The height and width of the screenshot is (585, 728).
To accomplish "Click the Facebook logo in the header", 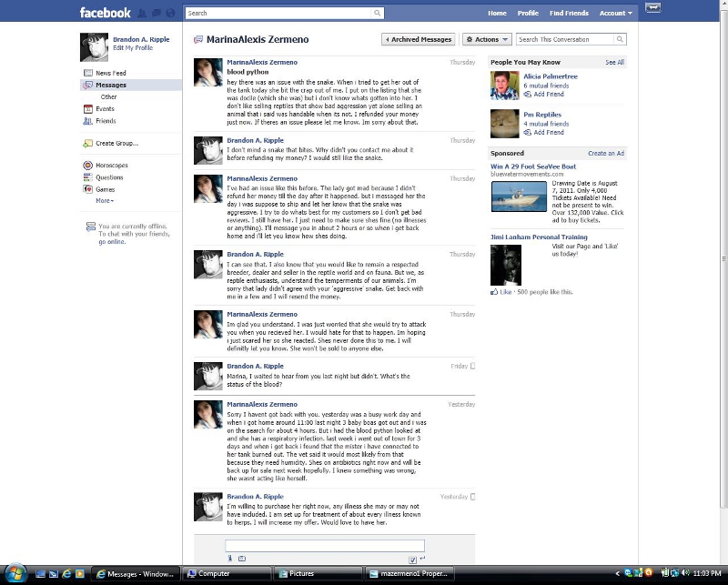I will [105, 13].
